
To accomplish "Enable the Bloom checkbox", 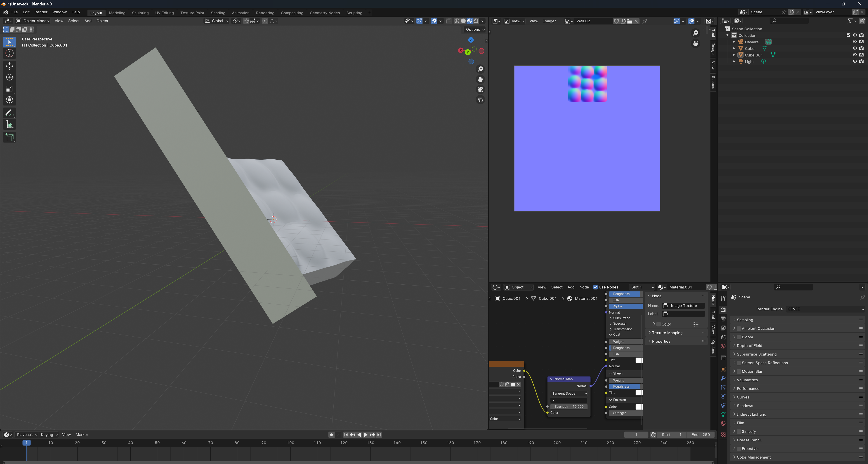I will [x=739, y=337].
